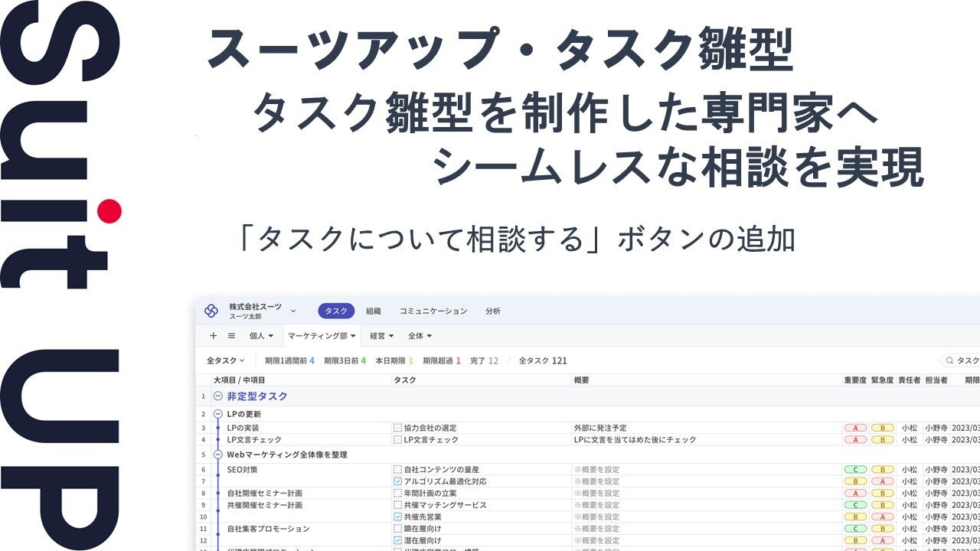Uncheck the アルゴリズム最適化対応 checkbox

397,481
